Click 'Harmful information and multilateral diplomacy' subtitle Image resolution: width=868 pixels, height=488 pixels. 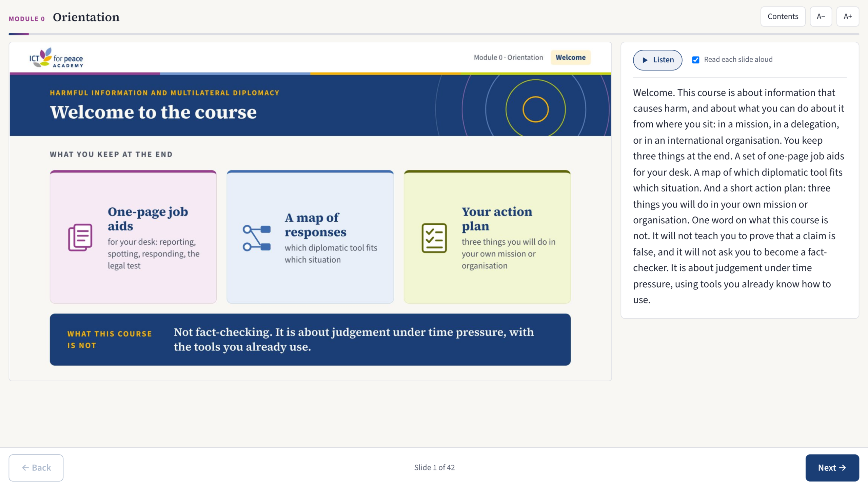164,93
